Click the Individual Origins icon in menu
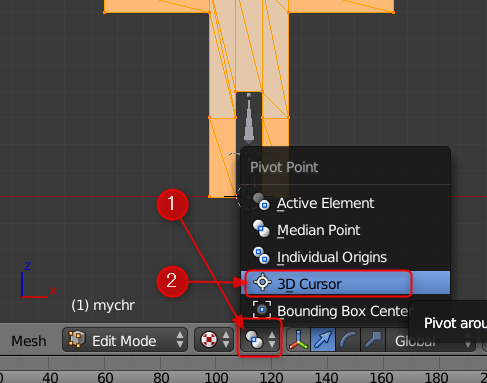 pos(261,255)
